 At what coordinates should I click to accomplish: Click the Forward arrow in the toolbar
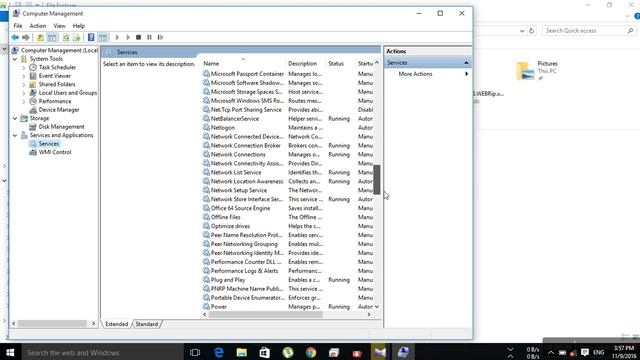26,38
